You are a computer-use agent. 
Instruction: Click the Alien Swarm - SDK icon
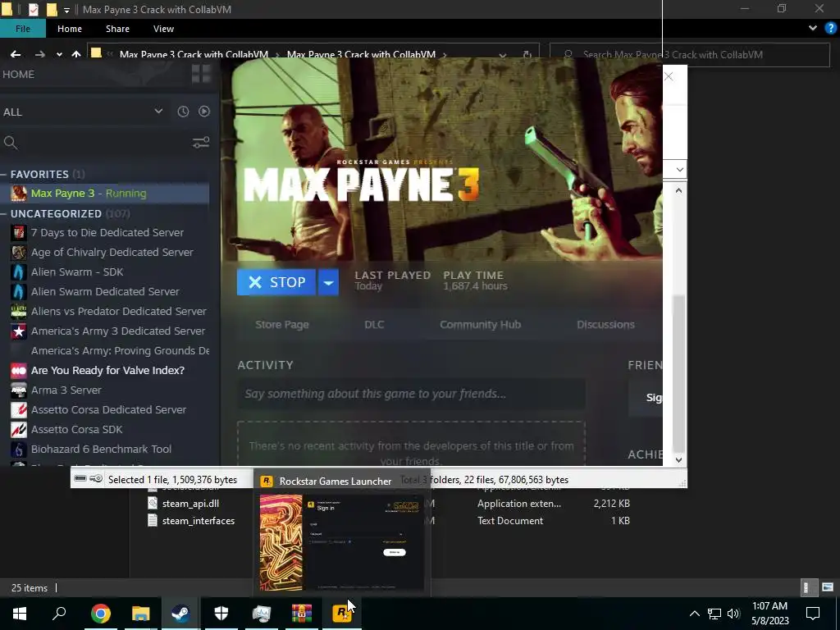(x=19, y=272)
